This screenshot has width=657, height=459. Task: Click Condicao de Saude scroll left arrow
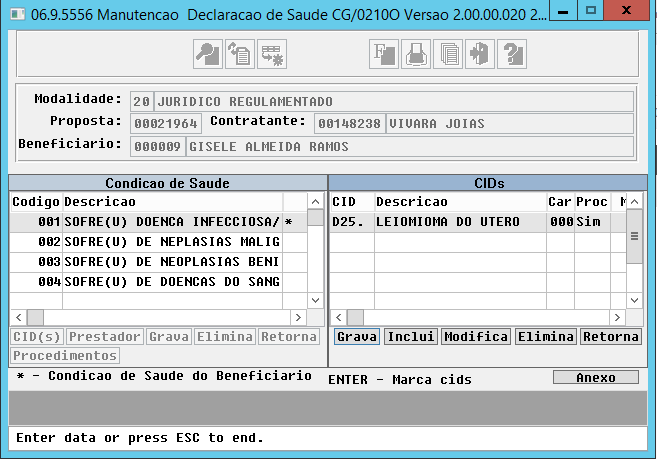[x=18, y=318]
